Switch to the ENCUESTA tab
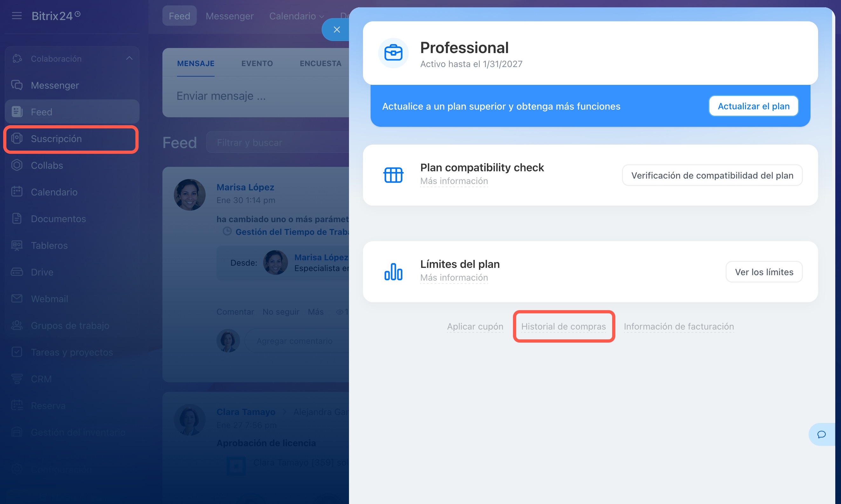Image resolution: width=841 pixels, height=504 pixels. [x=320, y=64]
